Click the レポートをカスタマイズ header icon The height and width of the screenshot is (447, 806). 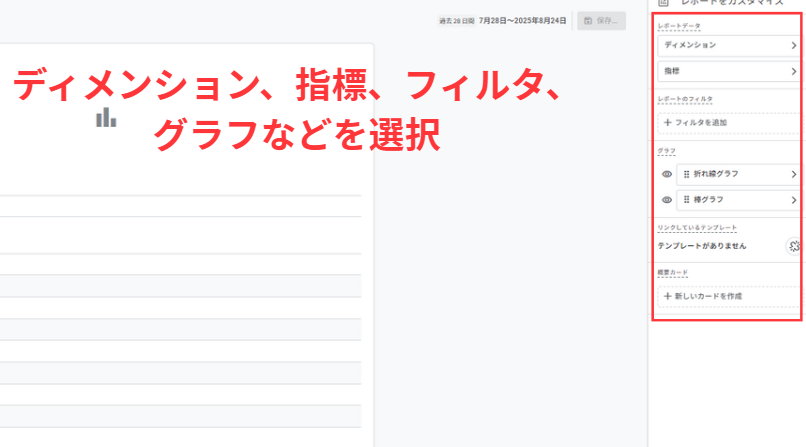tap(663, 4)
